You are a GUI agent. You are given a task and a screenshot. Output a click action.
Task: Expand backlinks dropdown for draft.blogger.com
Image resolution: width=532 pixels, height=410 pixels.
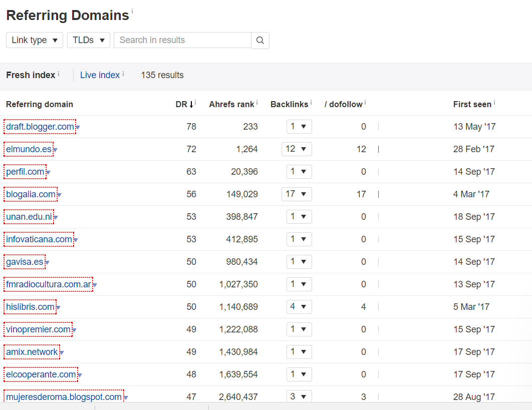[299, 127]
